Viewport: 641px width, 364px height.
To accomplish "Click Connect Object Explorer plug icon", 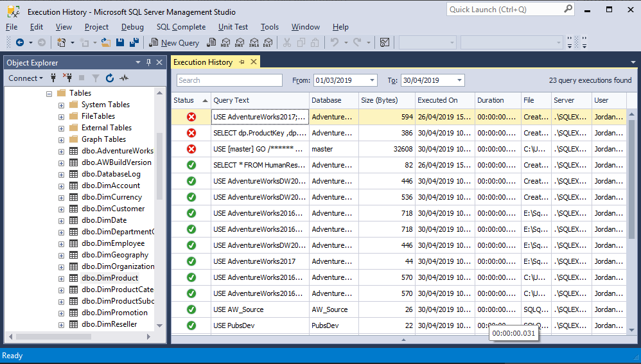I will 53,78.
